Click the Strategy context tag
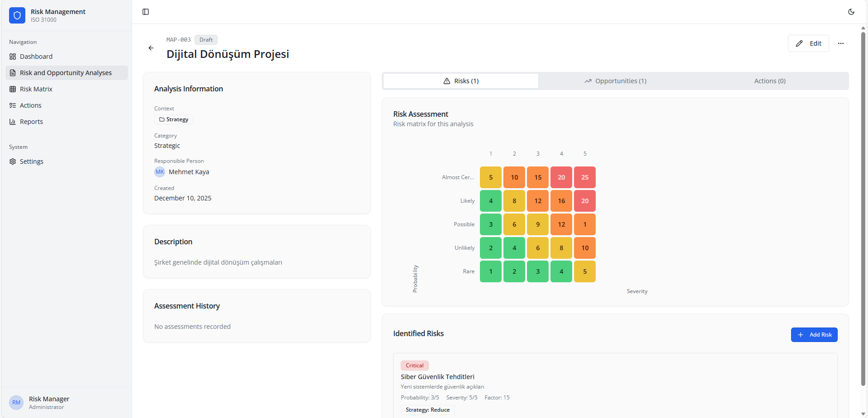This screenshot has width=868, height=418. pos(174,119)
